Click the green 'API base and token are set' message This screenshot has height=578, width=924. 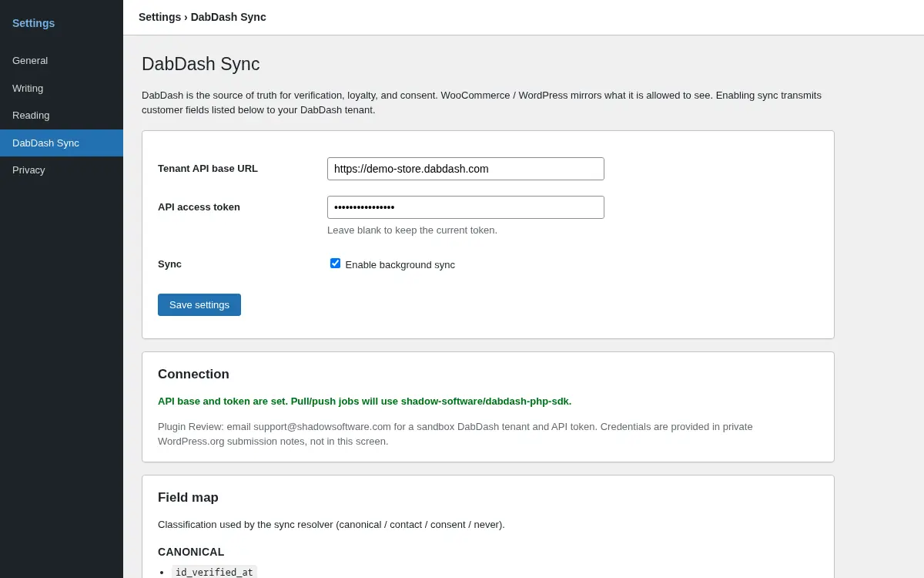(x=364, y=402)
